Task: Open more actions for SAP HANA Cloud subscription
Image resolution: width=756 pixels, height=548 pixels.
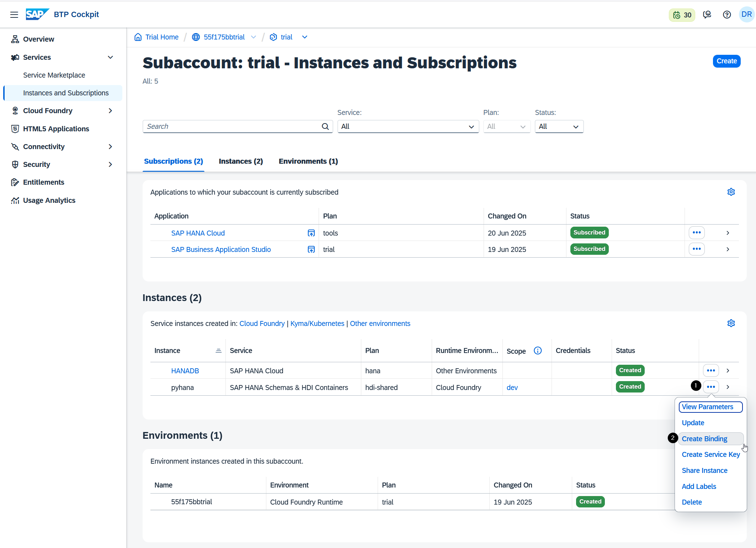Action: tap(696, 233)
